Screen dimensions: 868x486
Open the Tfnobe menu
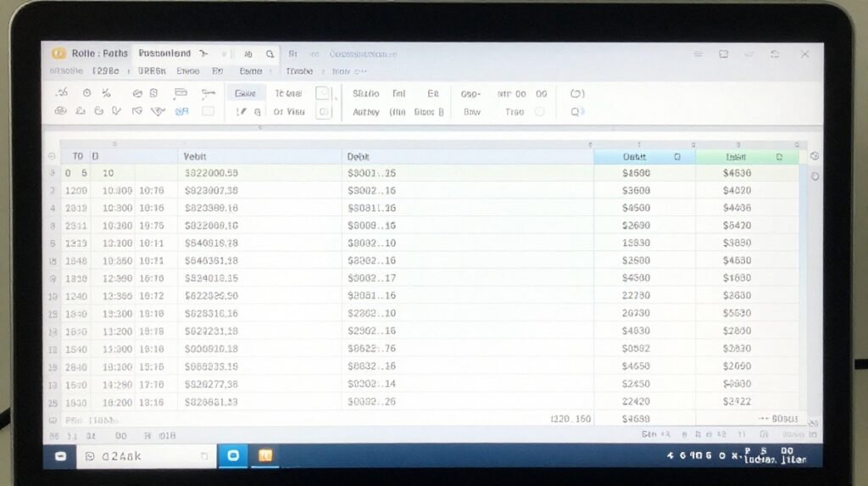(299, 71)
